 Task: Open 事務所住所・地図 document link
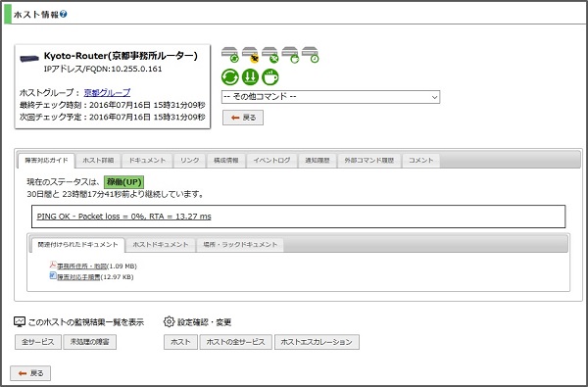tap(81, 266)
